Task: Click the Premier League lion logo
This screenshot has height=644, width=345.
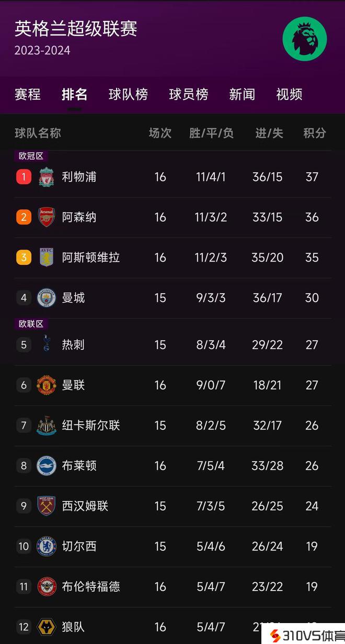Action: (x=305, y=39)
